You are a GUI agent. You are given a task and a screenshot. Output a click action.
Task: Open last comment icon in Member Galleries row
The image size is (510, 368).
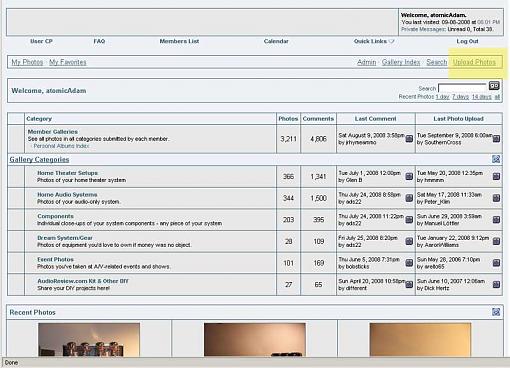coord(409,138)
